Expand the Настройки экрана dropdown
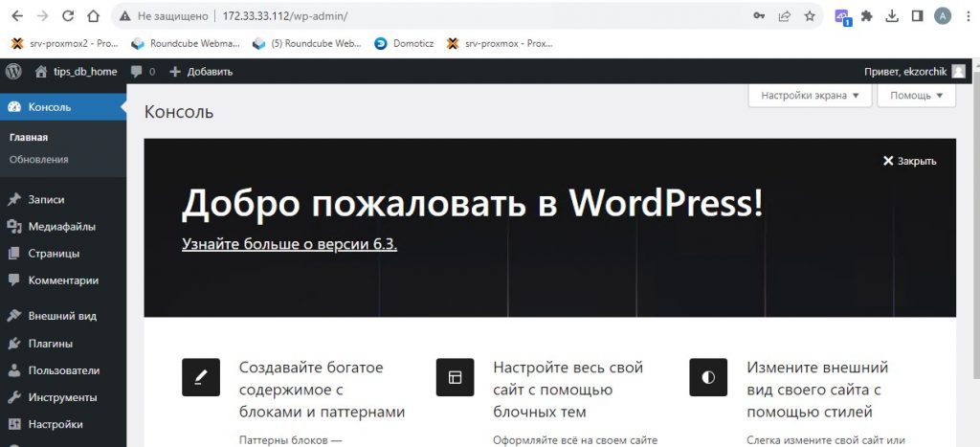Viewport: 980px width, 447px height. (x=810, y=96)
